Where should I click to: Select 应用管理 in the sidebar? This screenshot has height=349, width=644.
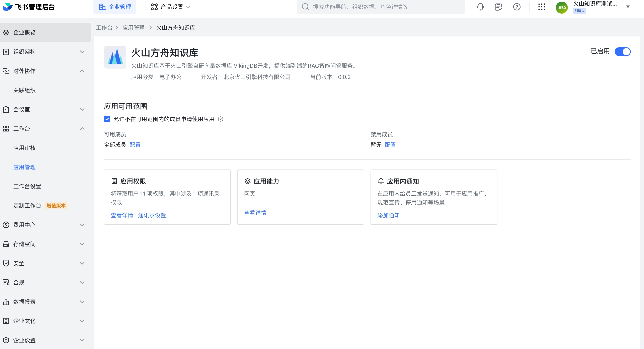(x=24, y=167)
